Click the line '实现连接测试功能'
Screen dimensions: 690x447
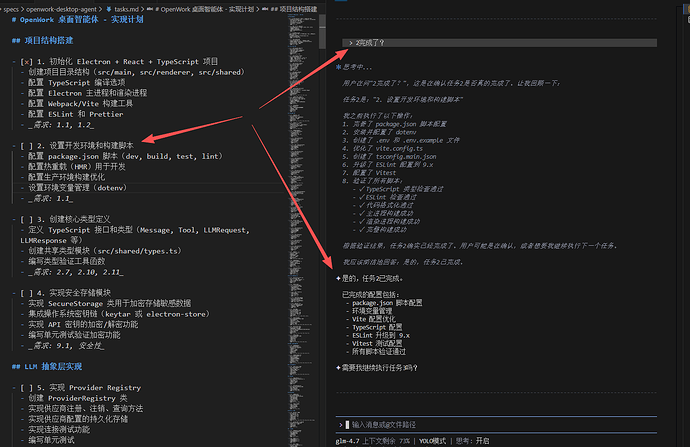coord(59,429)
